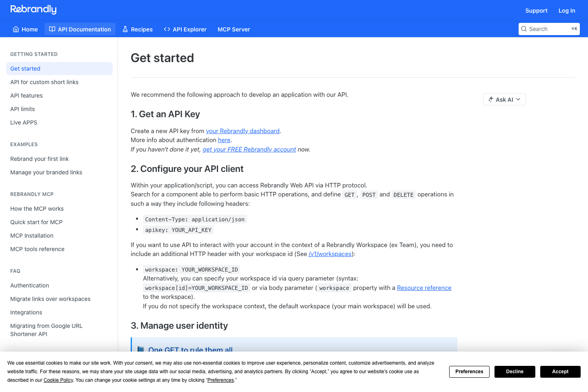Click the API Explorer code brackets icon
Image resolution: width=588 pixels, height=392 pixels.
click(x=167, y=29)
